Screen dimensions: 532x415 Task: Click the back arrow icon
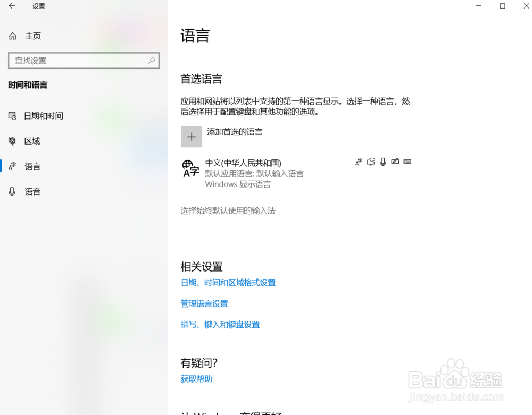pyautogui.click(x=12, y=6)
